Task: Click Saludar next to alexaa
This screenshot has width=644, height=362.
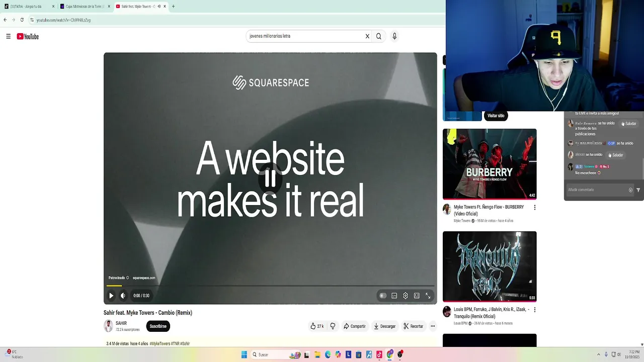Action: click(x=615, y=155)
